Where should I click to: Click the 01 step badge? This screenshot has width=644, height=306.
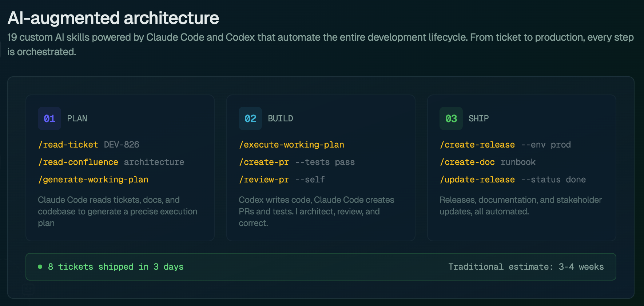tap(49, 118)
